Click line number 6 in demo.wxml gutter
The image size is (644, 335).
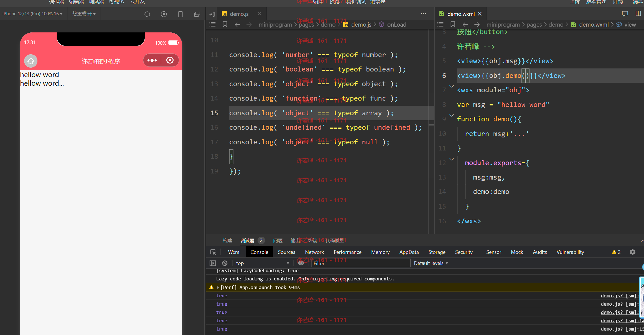(444, 76)
